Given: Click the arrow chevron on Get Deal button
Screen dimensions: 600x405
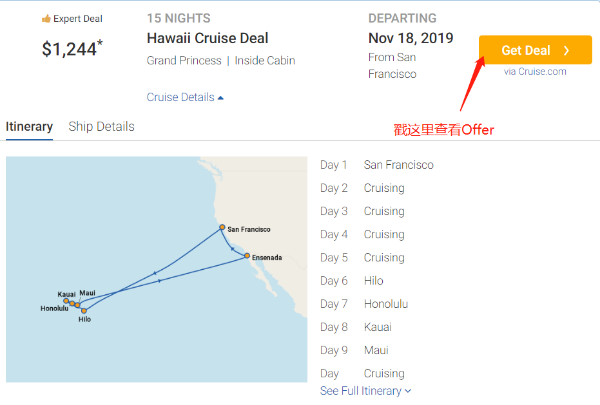Looking at the screenshot, I should [567, 51].
